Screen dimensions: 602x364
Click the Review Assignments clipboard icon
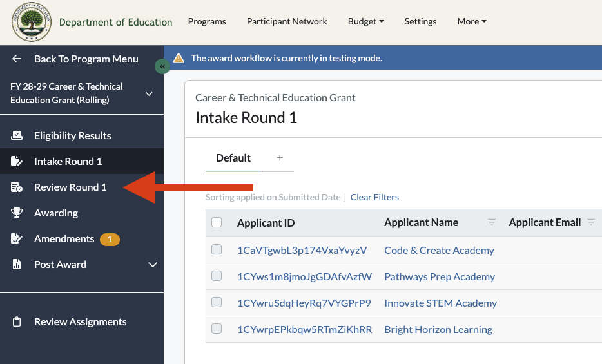tap(17, 322)
